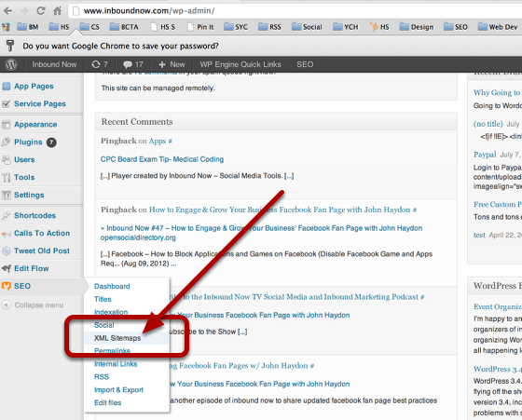
Task: Click Collapse menu arrow button
Action: tap(7, 305)
